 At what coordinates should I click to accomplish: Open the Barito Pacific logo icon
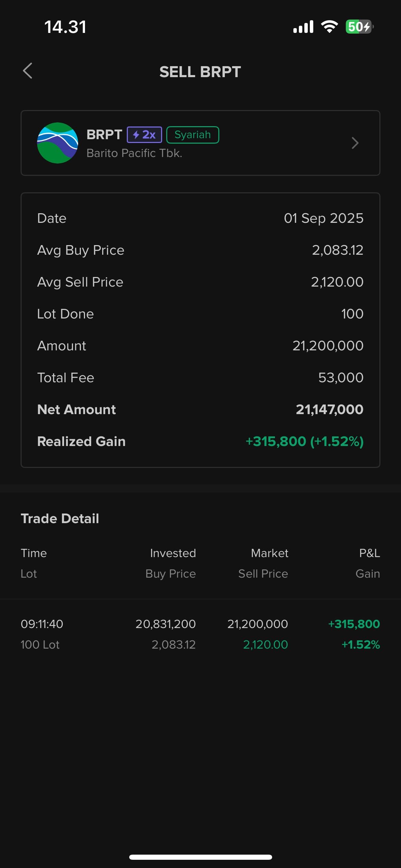point(58,143)
